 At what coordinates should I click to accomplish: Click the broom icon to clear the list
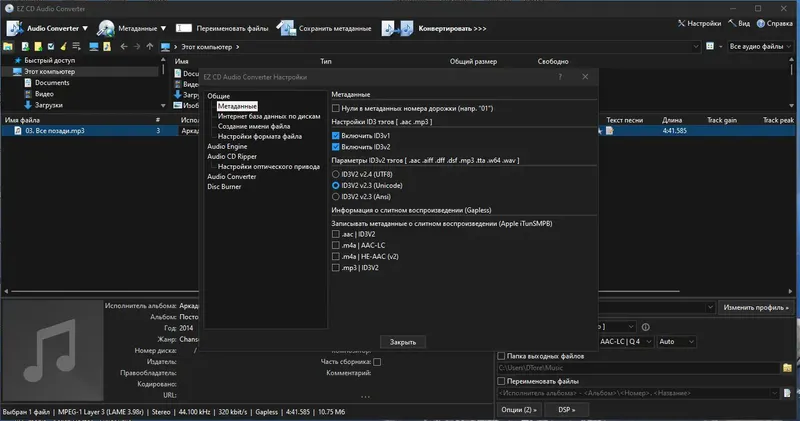63,46
